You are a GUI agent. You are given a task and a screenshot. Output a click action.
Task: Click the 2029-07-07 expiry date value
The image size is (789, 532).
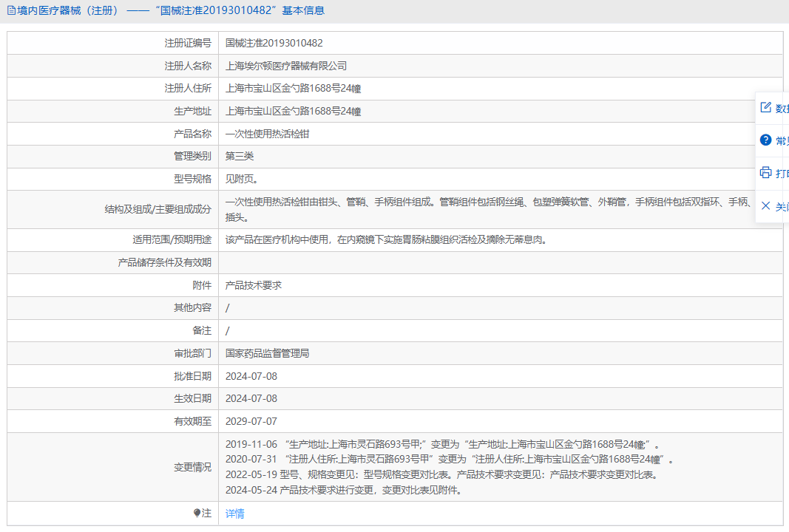[x=251, y=421]
